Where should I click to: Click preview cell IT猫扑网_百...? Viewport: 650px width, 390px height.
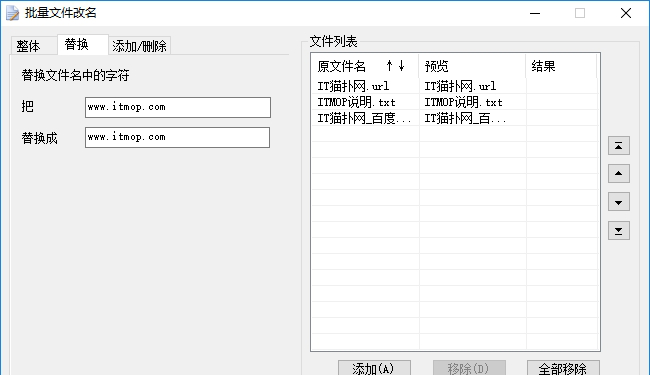[x=465, y=118]
